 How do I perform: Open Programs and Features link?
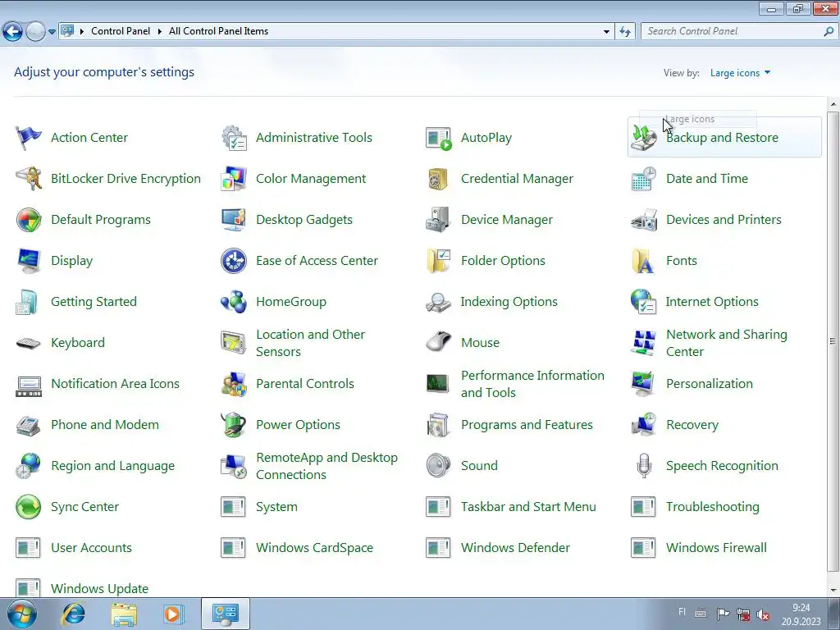click(x=527, y=425)
